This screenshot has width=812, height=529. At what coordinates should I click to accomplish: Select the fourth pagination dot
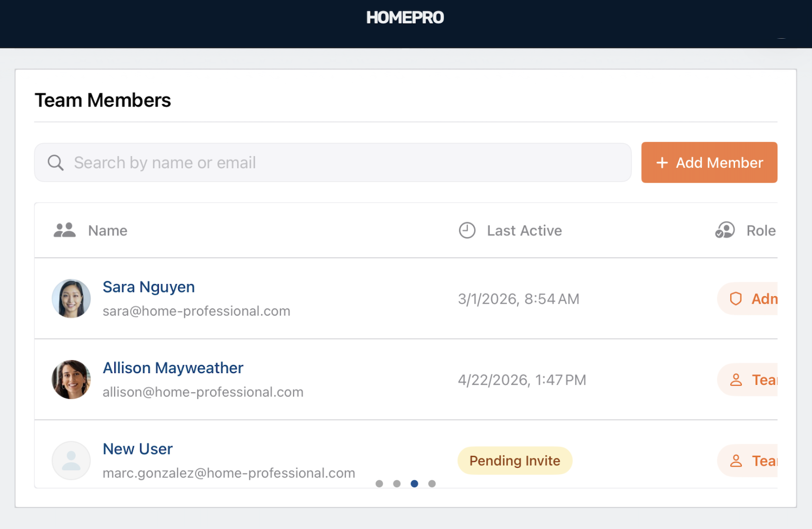432,484
